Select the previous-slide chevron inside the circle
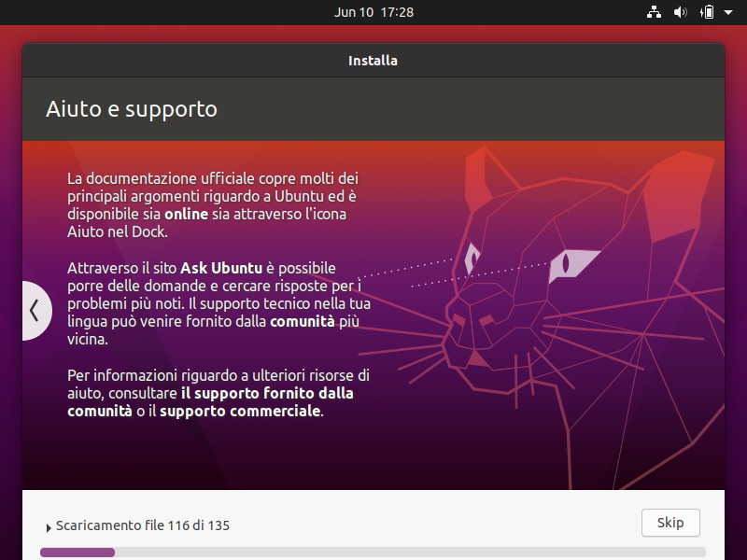 point(35,310)
